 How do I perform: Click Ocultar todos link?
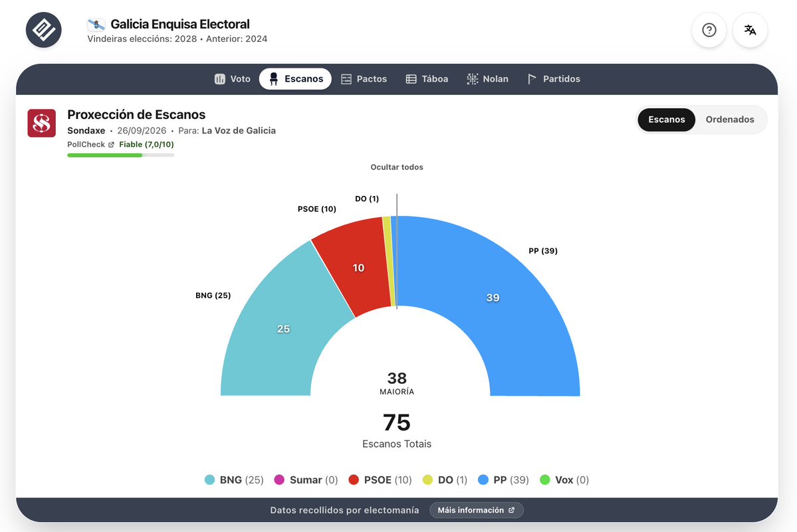[x=397, y=167]
